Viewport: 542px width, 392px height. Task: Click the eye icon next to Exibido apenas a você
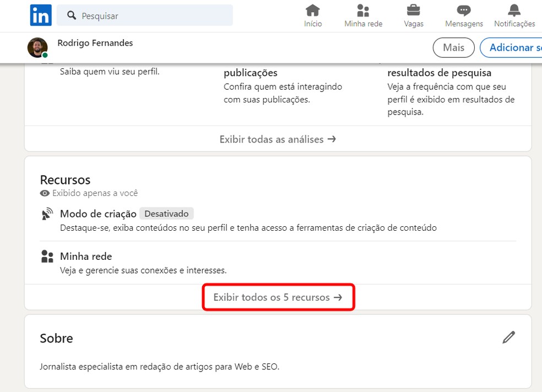click(44, 193)
